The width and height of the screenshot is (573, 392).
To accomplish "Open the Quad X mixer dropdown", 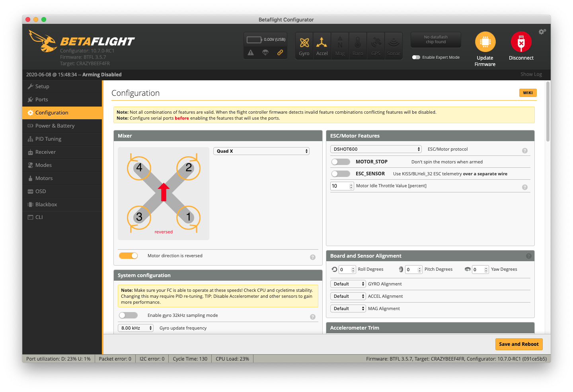I will pyautogui.click(x=261, y=151).
